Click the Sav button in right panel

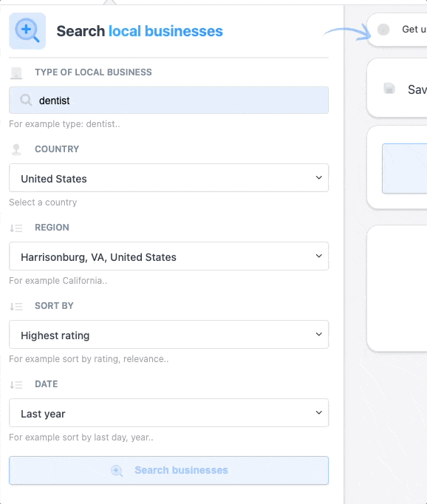397,88
